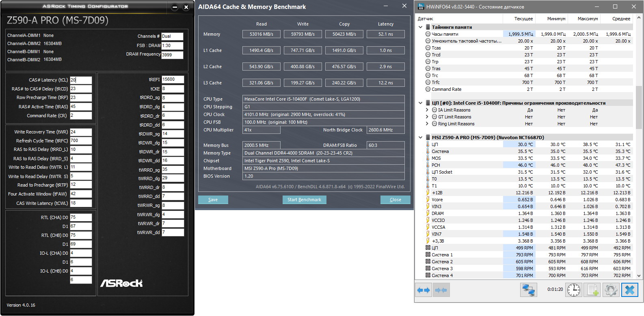Screen dimensions: 644x316
Task: Click the thermometer icon of ЦП Socket row
Action: (x=428, y=172)
